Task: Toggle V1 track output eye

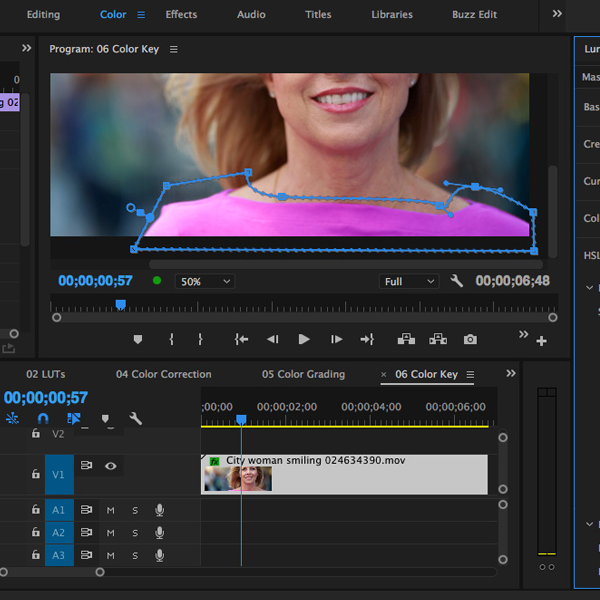Action: click(111, 465)
